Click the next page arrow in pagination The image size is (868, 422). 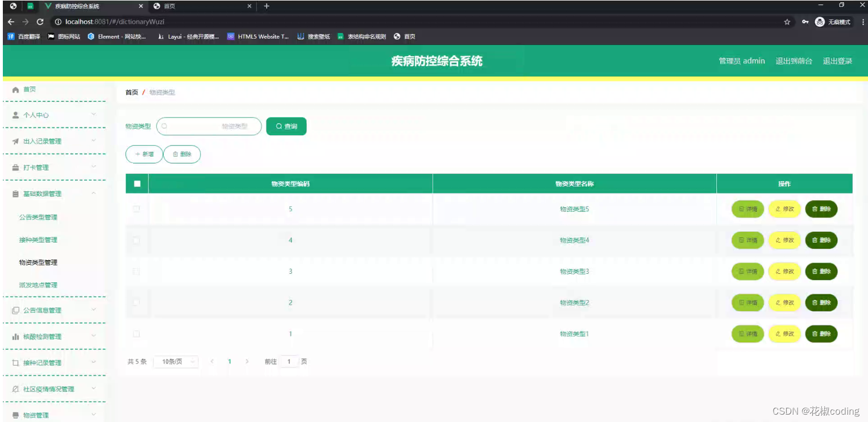[247, 361]
